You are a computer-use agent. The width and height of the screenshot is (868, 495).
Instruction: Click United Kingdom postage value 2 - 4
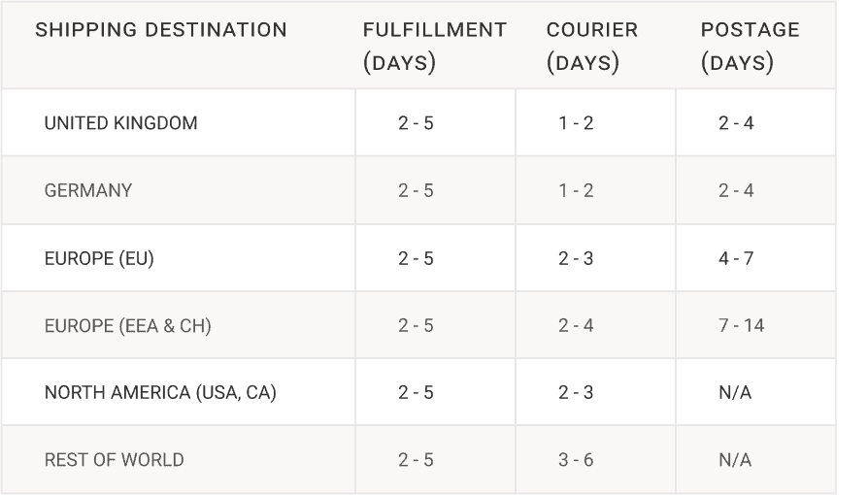736,123
